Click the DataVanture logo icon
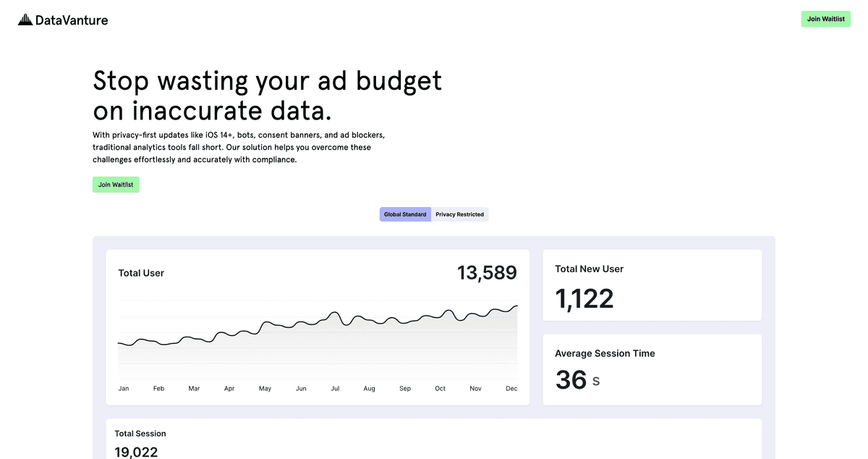This screenshot has width=868, height=459. tap(25, 20)
